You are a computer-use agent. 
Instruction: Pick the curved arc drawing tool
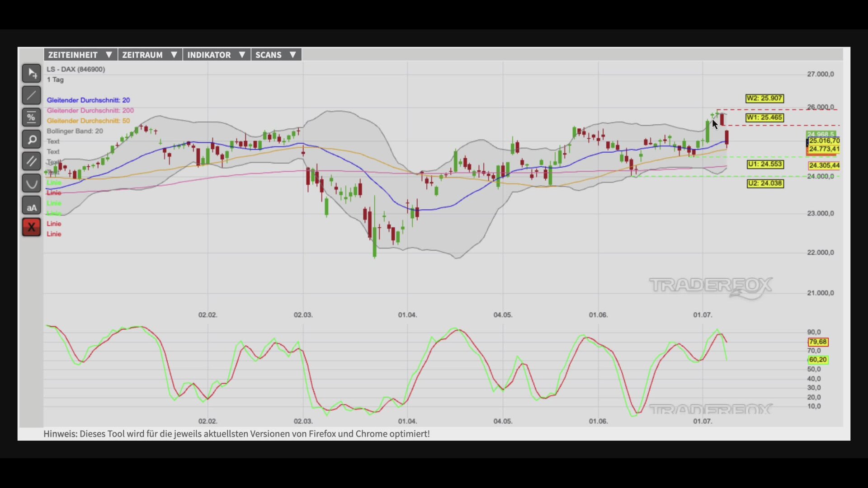point(32,183)
